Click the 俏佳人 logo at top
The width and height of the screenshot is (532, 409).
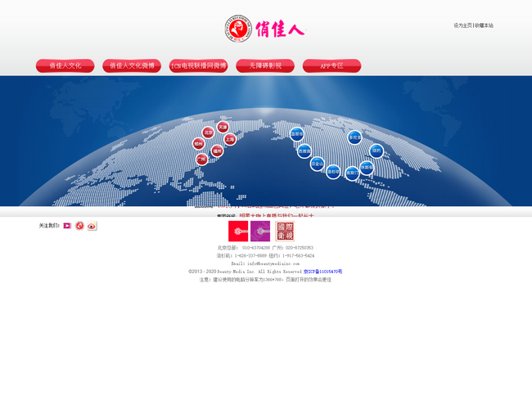pos(264,29)
